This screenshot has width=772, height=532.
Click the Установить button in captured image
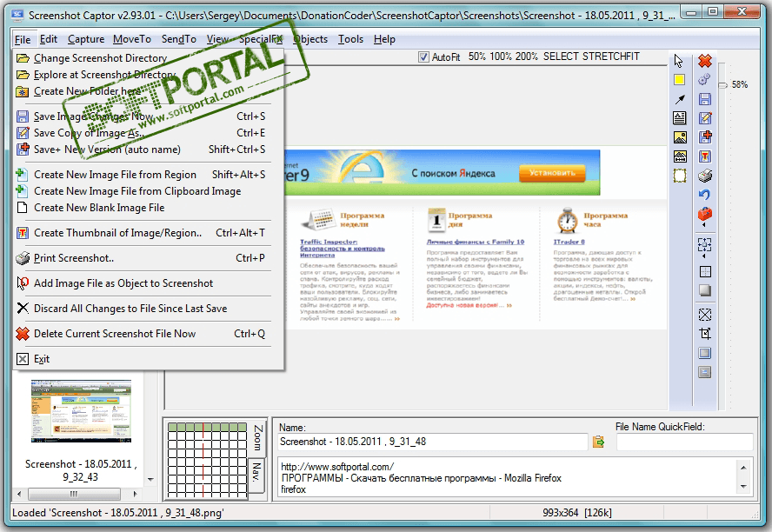pos(552,173)
